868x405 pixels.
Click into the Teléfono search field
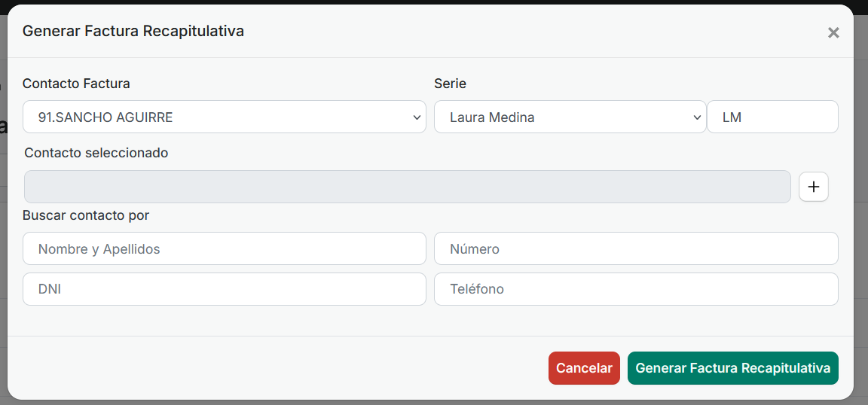[636, 289]
